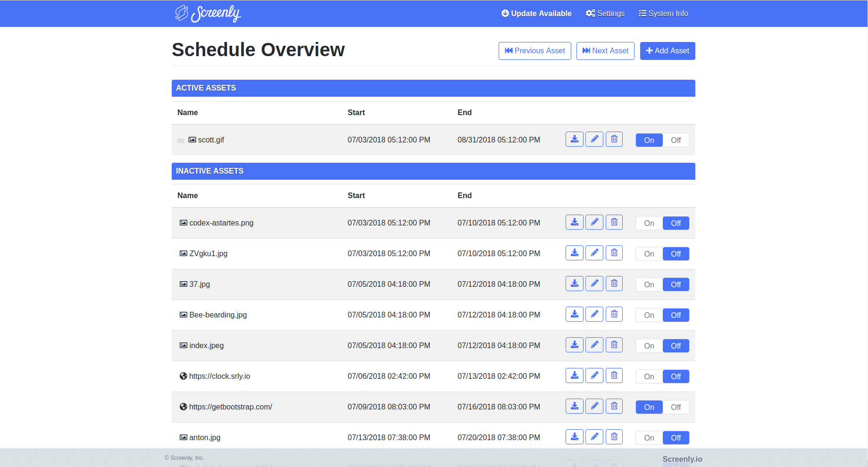Delete the https://getbootstrap.com/ asset
The height and width of the screenshot is (467, 868).
614,406
